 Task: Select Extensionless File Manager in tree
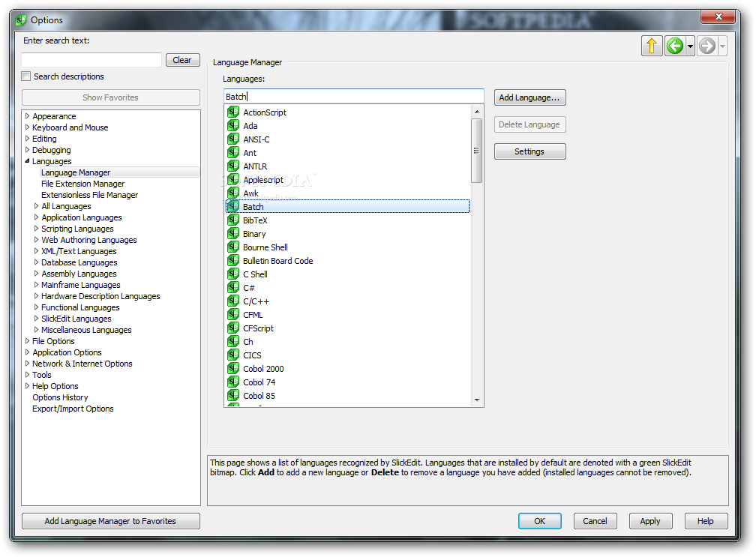(x=90, y=195)
